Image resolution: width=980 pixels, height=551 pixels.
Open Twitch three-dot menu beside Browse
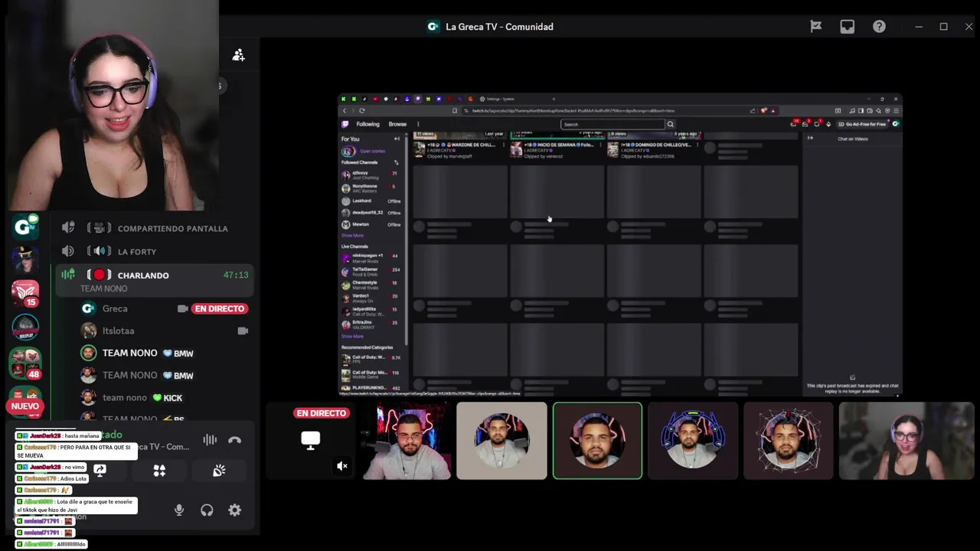coord(418,124)
